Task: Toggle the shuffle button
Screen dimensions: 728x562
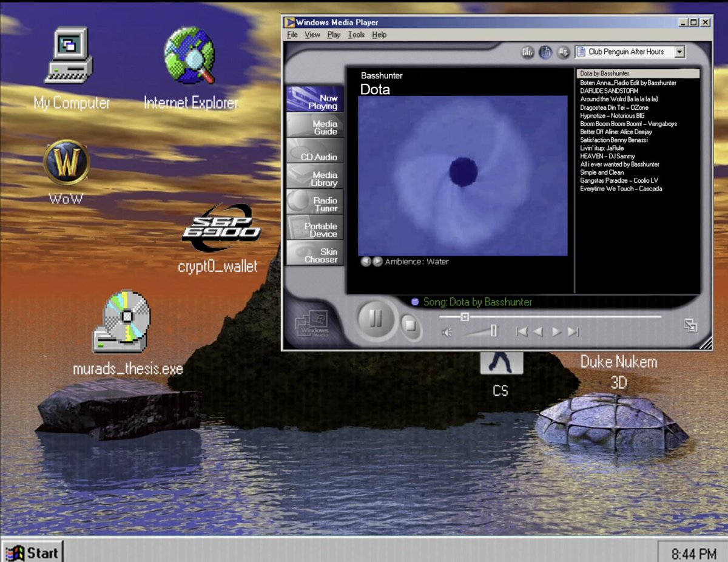Action: [564, 52]
